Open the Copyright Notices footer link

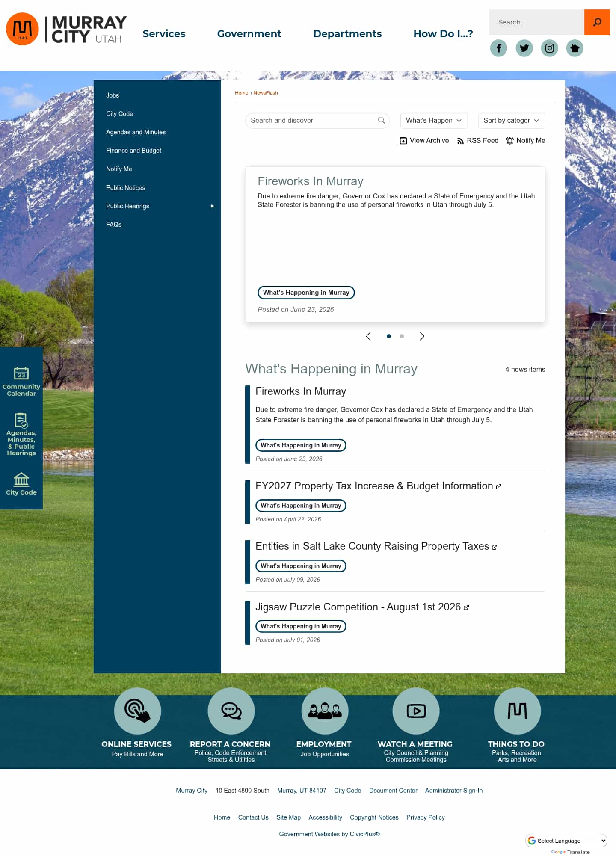click(374, 817)
